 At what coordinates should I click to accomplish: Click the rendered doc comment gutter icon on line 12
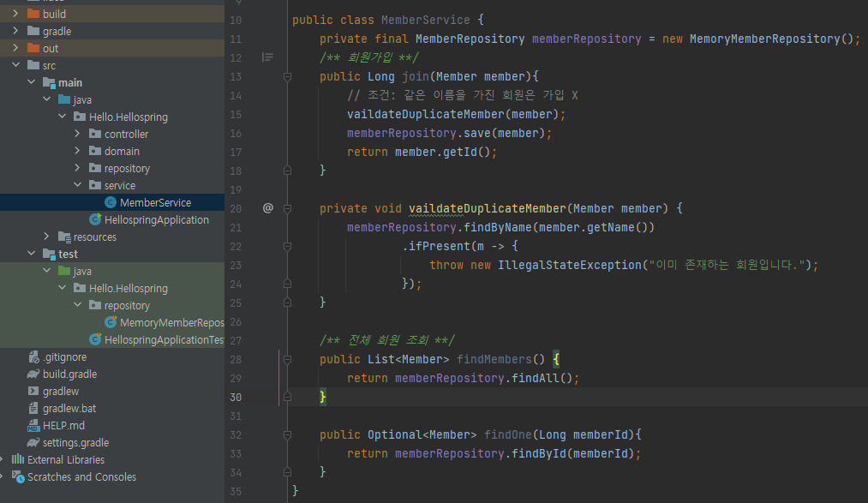267,57
